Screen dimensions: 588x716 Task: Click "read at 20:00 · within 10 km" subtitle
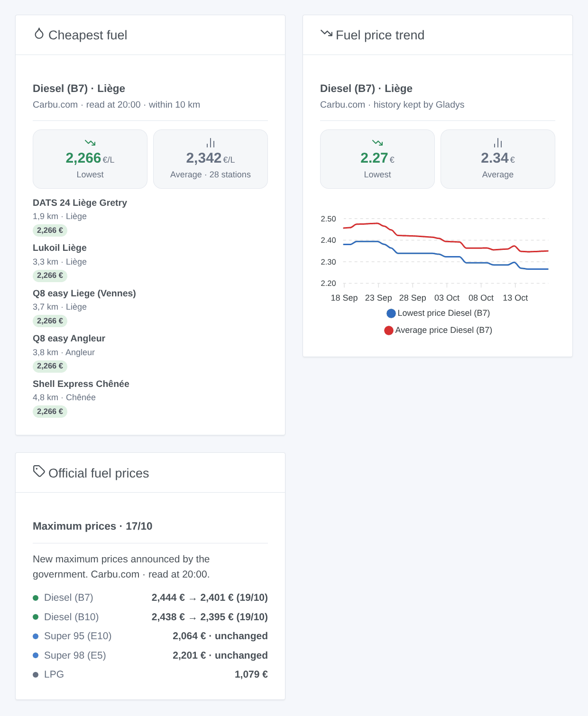point(143,104)
